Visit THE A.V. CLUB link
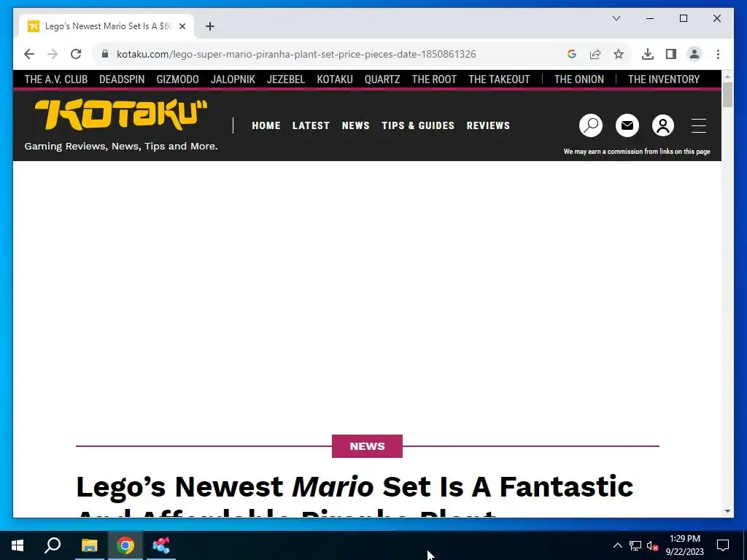 [x=55, y=79]
